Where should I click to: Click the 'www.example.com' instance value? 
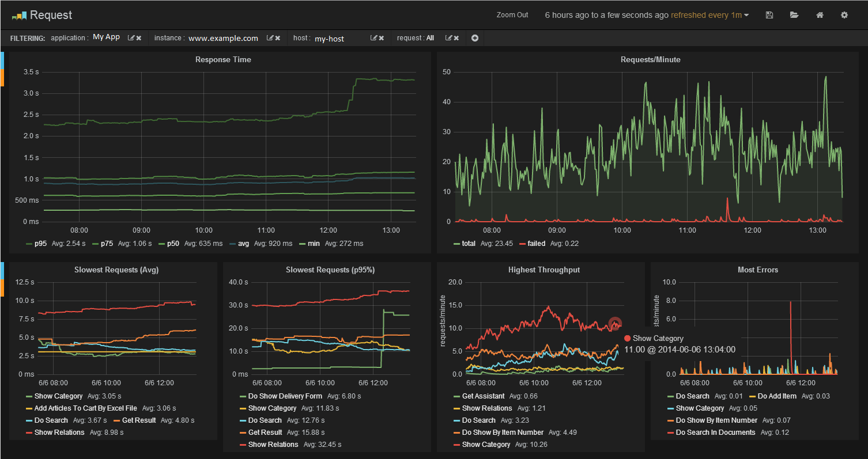point(223,39)
